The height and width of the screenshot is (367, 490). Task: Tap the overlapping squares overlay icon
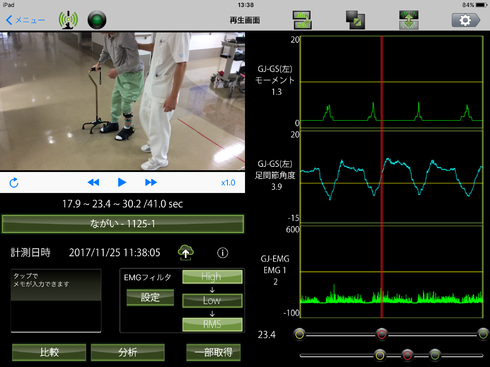point(355,20)
